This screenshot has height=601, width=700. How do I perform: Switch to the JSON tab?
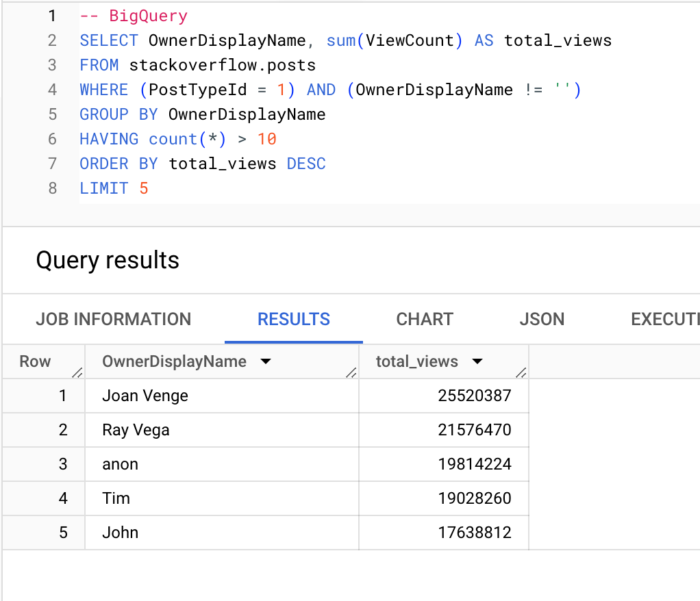pyautogui.click(x=542, y=319)
